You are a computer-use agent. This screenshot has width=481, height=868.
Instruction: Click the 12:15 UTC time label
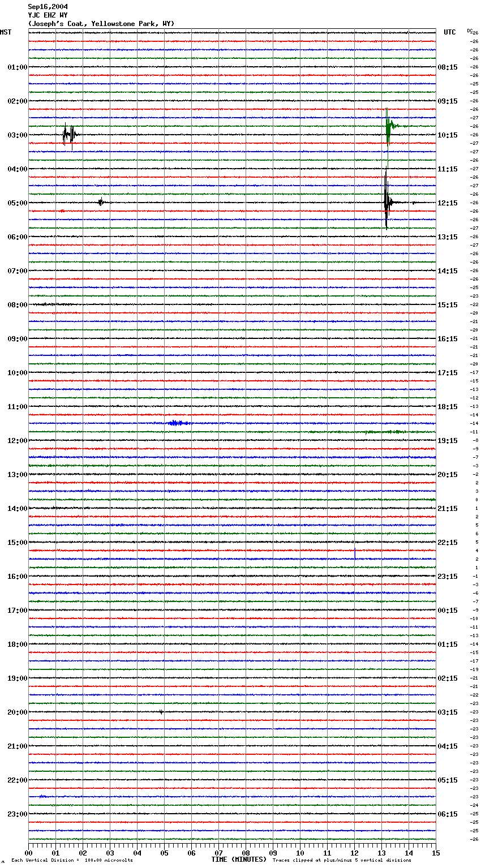tap(448, 203)
